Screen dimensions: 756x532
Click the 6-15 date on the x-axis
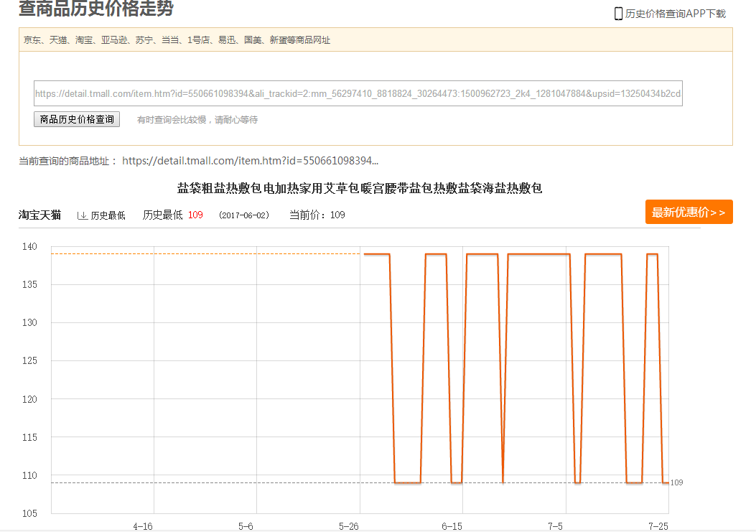point(452,526)
